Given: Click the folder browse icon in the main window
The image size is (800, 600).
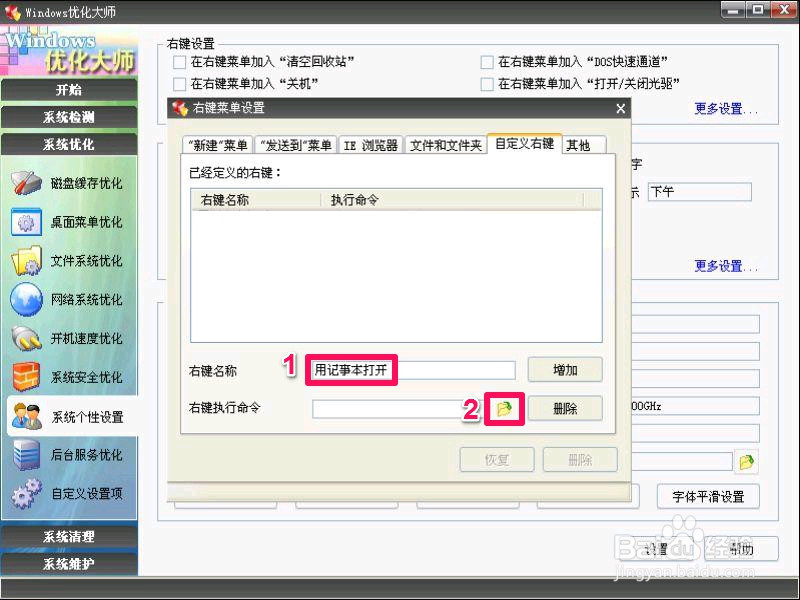Looking at the screenshot, I should 746,462.
